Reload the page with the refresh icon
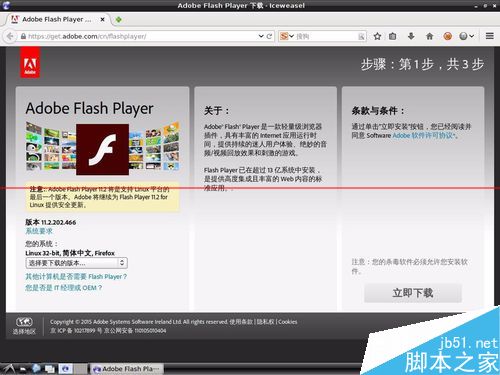500x375 pixels. coord(269,36)
